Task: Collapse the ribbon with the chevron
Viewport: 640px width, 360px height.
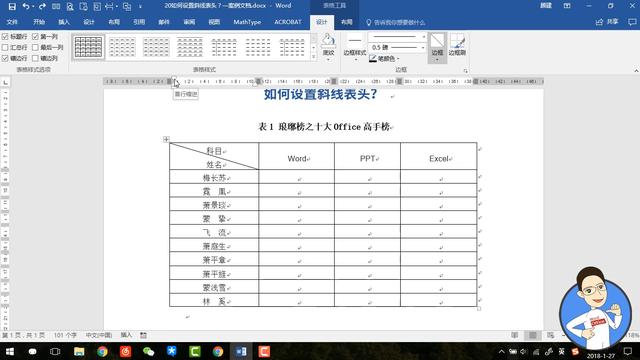Action: (x=636, y=71)
